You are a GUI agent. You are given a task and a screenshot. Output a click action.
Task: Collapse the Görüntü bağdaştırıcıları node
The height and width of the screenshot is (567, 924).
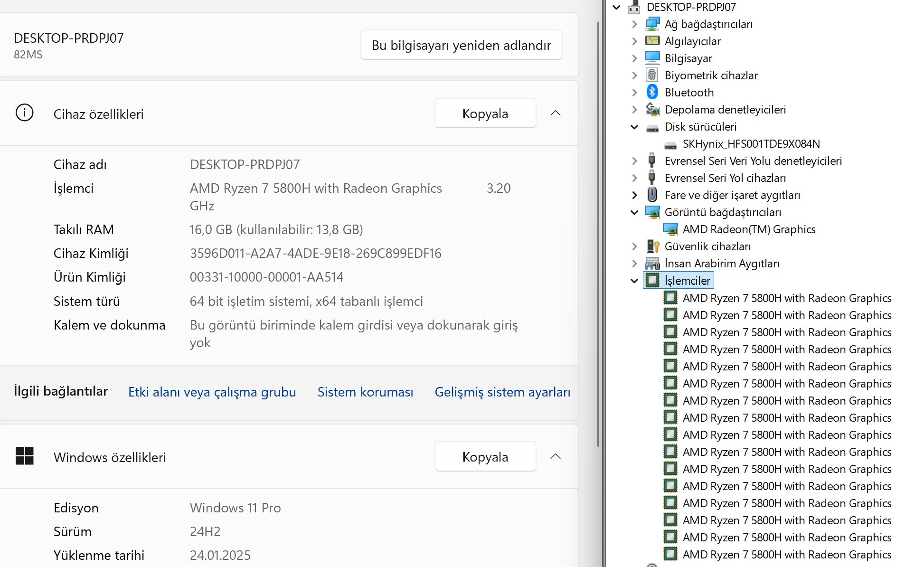(x=634, y=212)
